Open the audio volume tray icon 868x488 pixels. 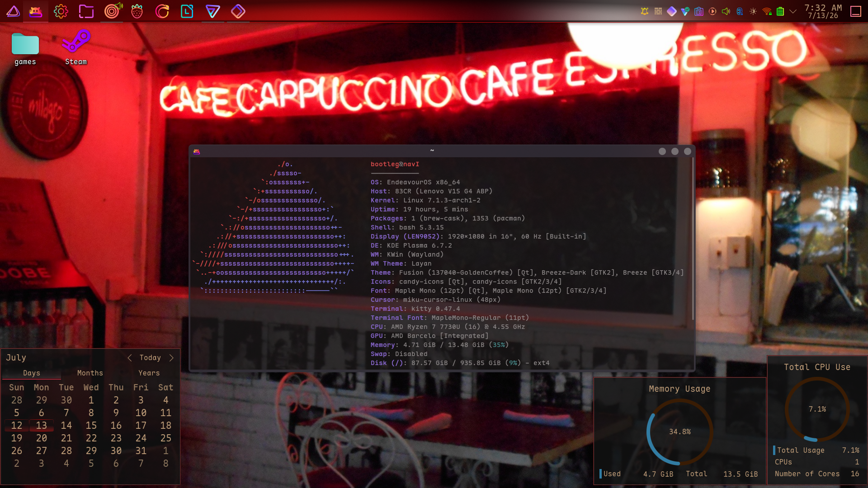(x=726, y=11)
